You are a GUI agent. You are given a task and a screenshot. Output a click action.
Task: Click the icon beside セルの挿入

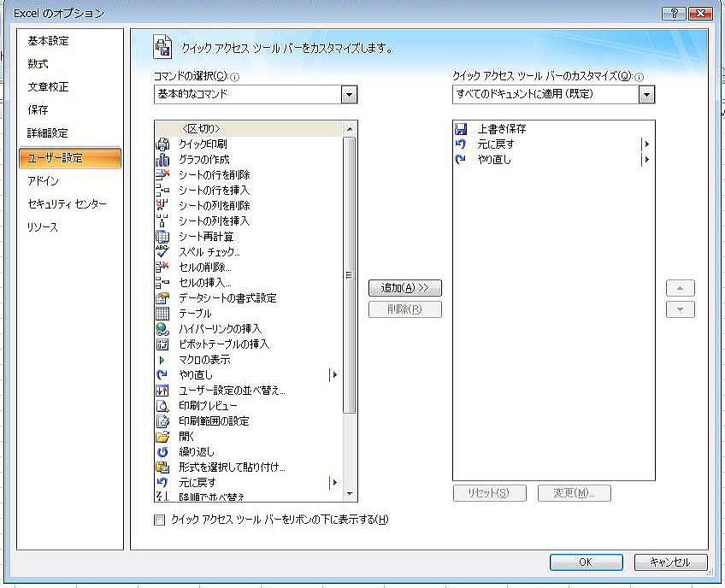162,282
